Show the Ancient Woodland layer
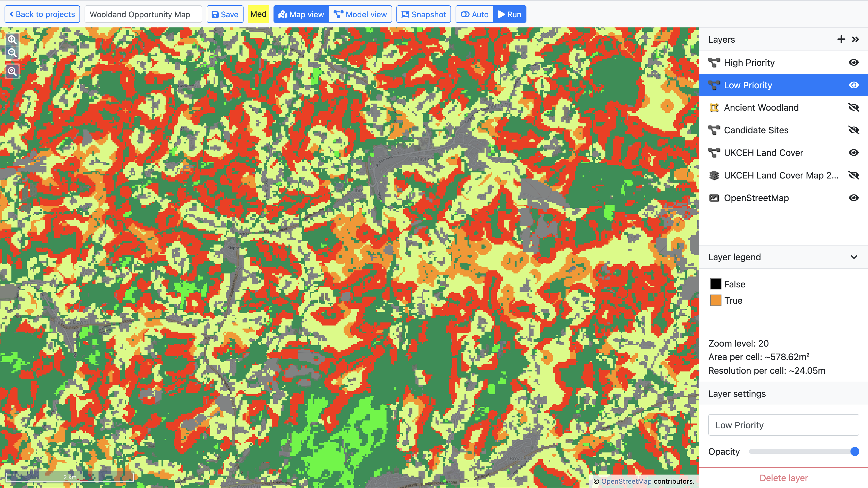Screen dimensions: 868x488 pos(854,108)
